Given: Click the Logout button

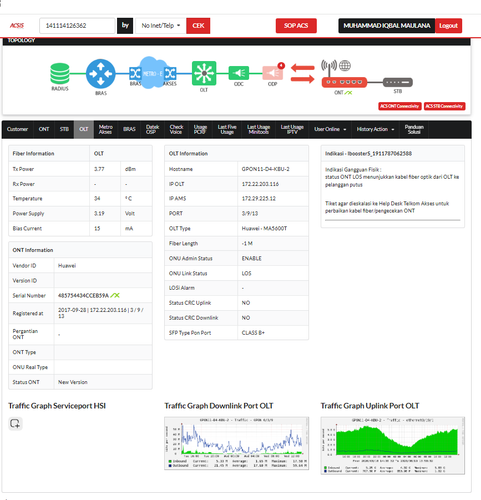Looking at the screenshot, I should point(448,26).
